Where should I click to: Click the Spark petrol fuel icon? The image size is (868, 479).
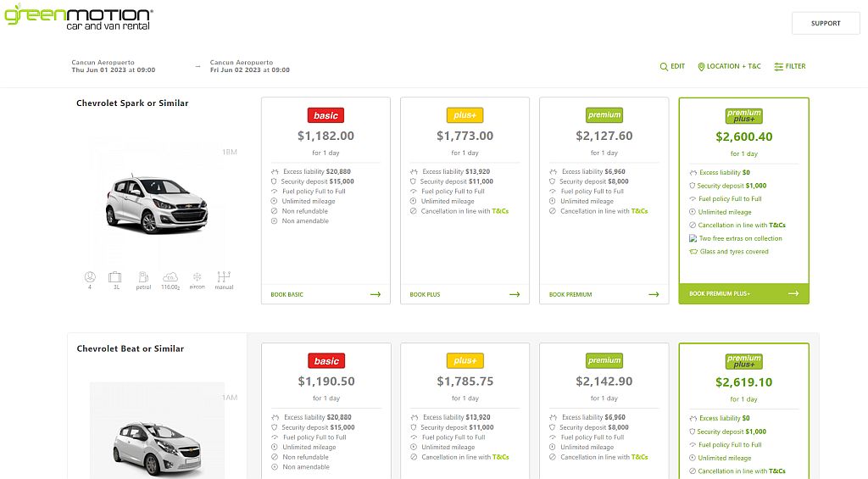pos(143,277)
